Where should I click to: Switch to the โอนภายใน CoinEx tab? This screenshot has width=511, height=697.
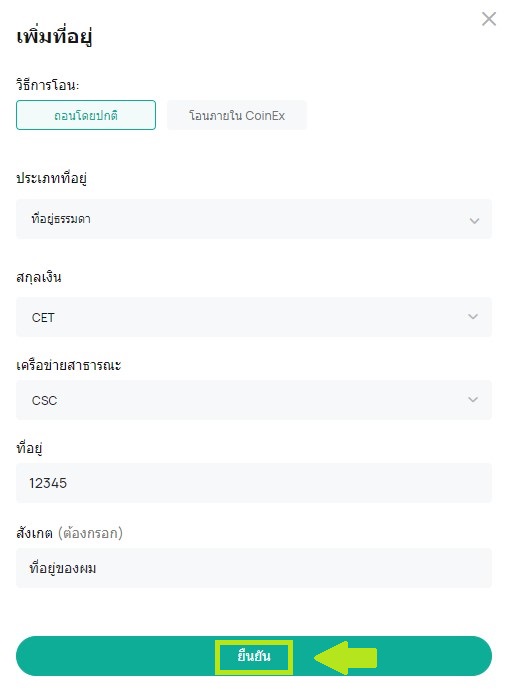point(237,115)
